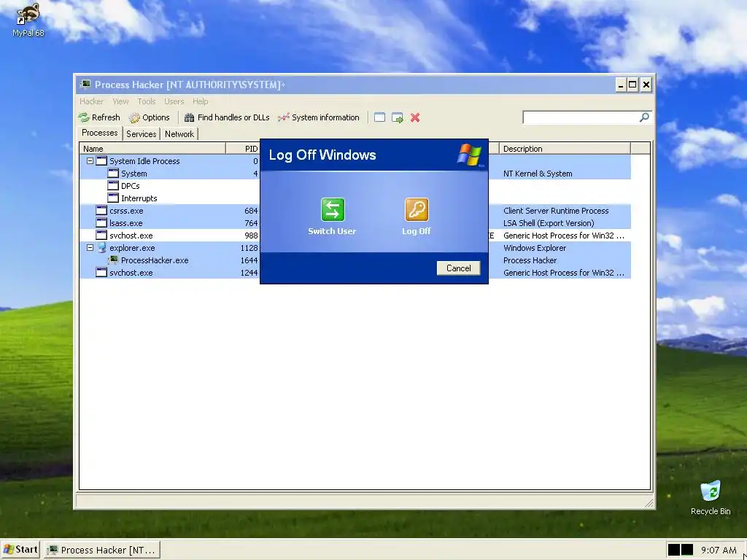This screenshot has width=747, height=560.
Task: Open the Users menu
Action: [174, 101]
